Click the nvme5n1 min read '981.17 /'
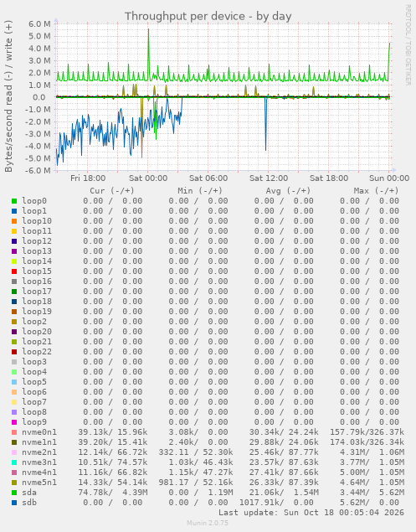The image size is (416, 532). (x=178, y=483)
